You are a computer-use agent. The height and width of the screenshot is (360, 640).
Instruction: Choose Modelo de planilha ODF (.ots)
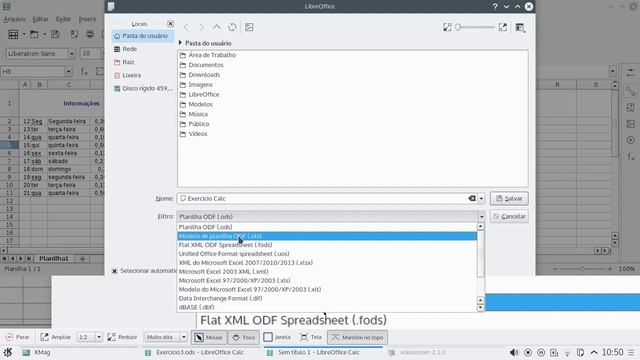click(x=327, y=236)
